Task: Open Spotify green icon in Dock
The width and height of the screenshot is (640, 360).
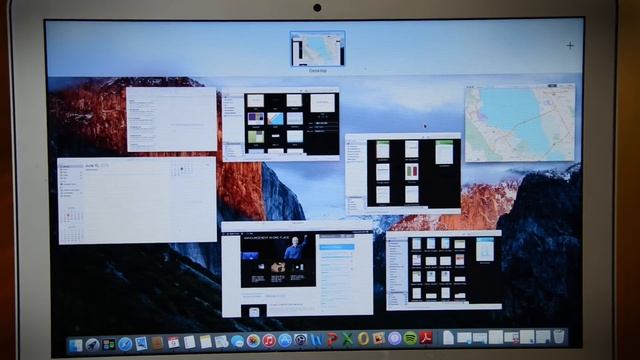Action: [x=410, y=338]
